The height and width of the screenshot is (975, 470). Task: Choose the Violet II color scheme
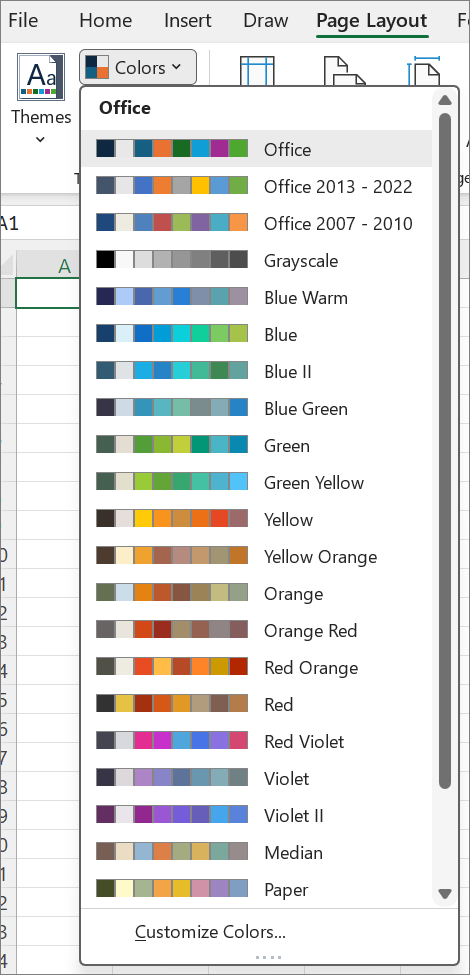pos(257,815)
